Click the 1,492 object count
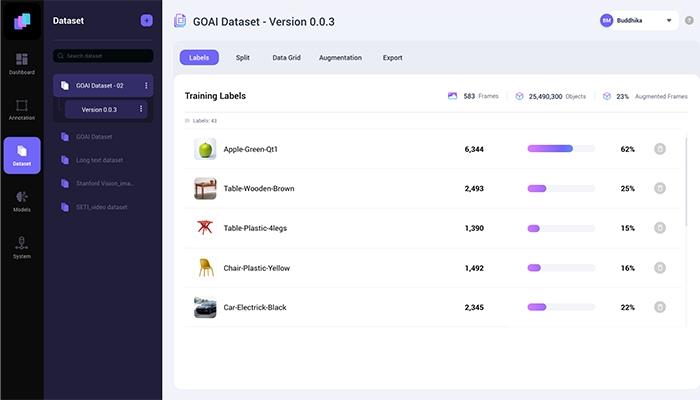This screenshot has width=700, height=400. [474, 268]
